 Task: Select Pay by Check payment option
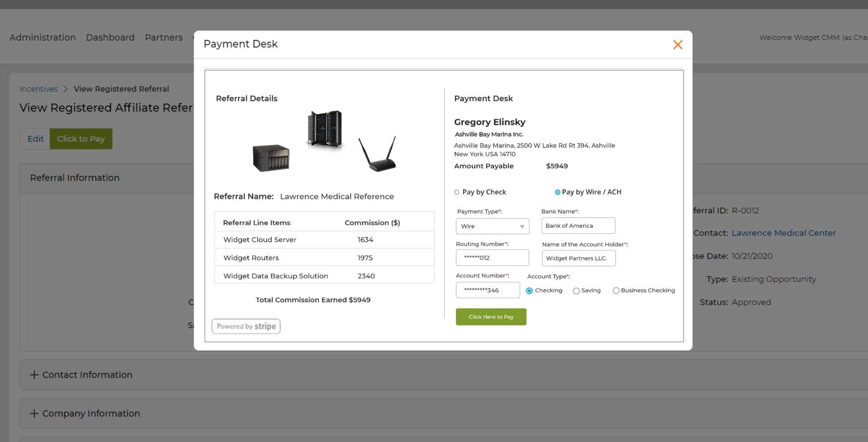[x=456, y=192]
